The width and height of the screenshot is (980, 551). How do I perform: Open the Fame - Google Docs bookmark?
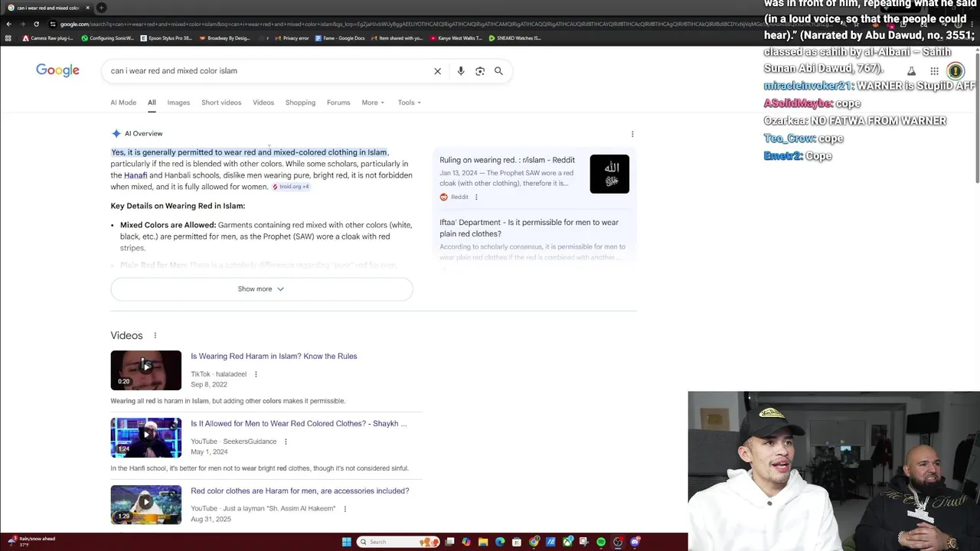tap(339, 38)
